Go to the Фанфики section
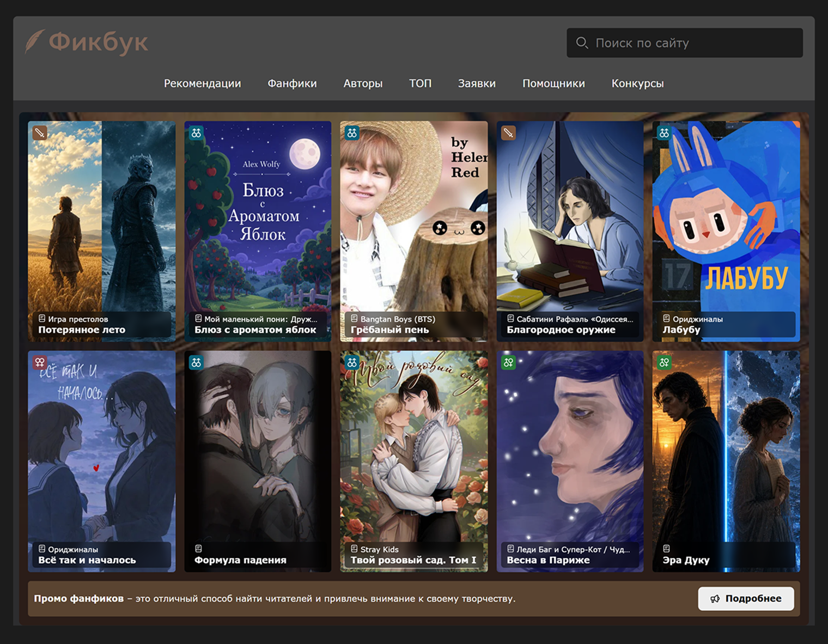This screenshot has width=828, height=644. coord(292,83)
